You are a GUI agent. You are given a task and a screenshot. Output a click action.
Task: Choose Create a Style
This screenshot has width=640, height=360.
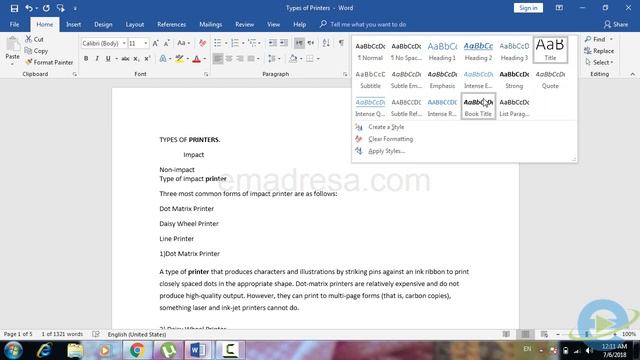[x=386, y=127]
